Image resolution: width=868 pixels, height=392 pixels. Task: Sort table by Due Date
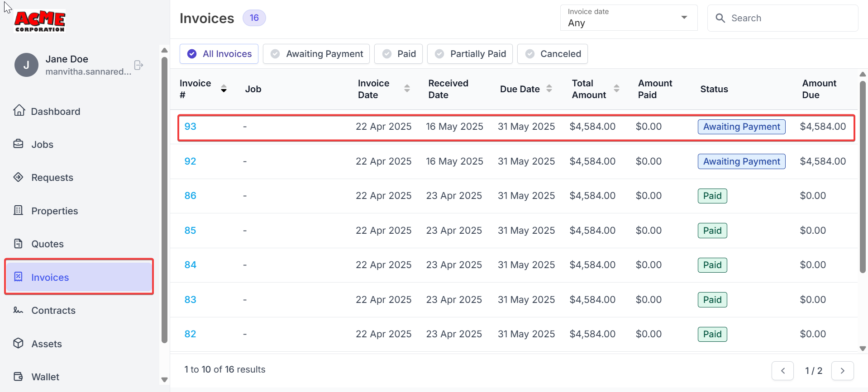tap(549, 89)
